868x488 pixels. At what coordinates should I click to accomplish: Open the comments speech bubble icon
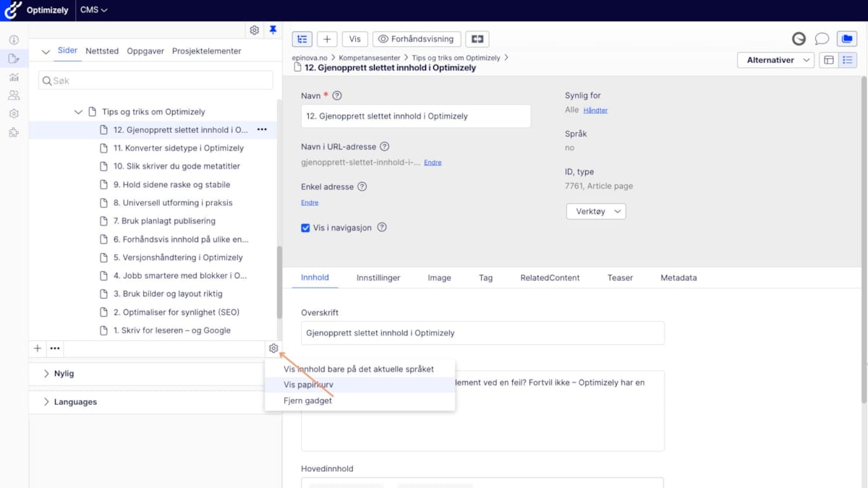pos(822,39)
